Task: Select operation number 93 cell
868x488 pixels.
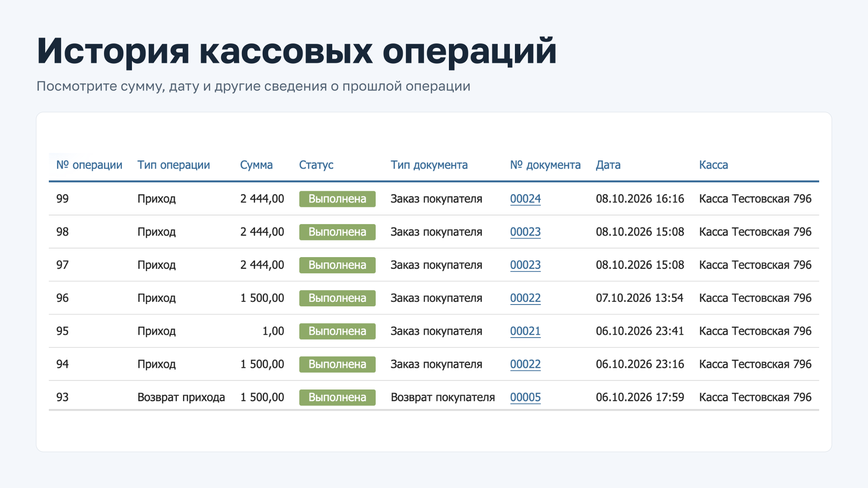Action: [x=62, y=397]
